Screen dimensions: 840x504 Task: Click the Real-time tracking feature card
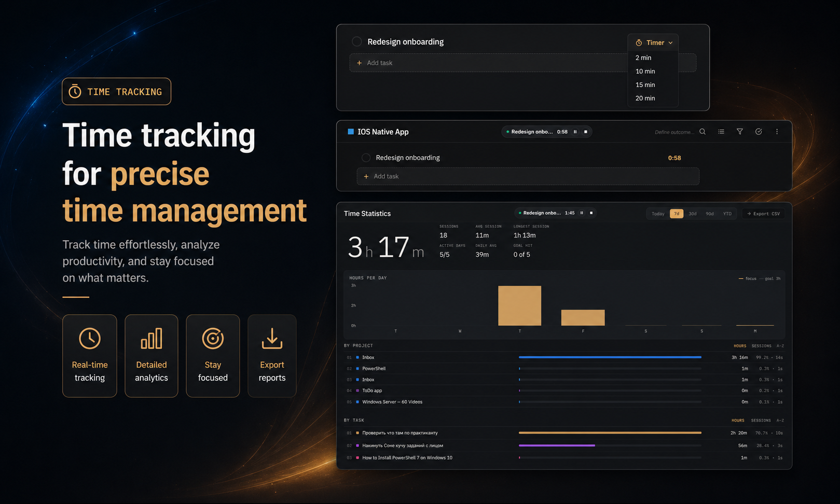90,356
